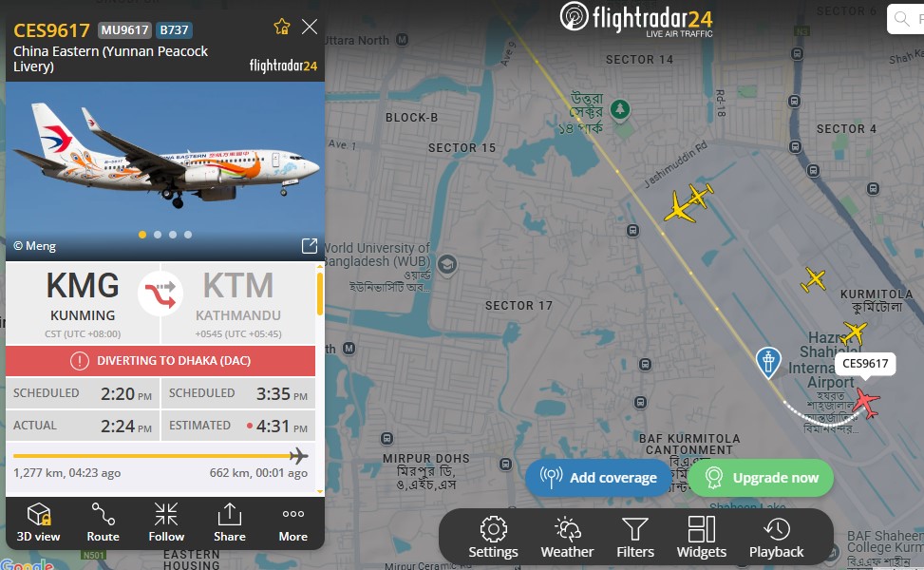Open the More options menu
Screen dimensions: 924x570
point(292,522)
